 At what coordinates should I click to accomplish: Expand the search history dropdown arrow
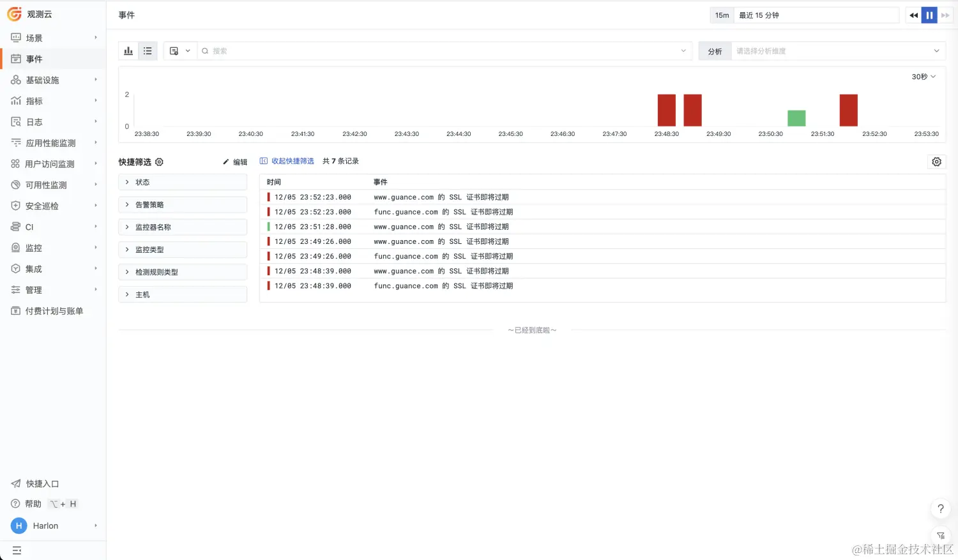(683, 51)
